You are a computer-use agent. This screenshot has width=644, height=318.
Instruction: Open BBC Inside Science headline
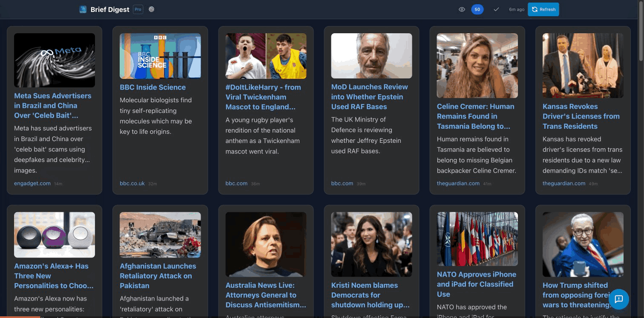pos(152,87)
